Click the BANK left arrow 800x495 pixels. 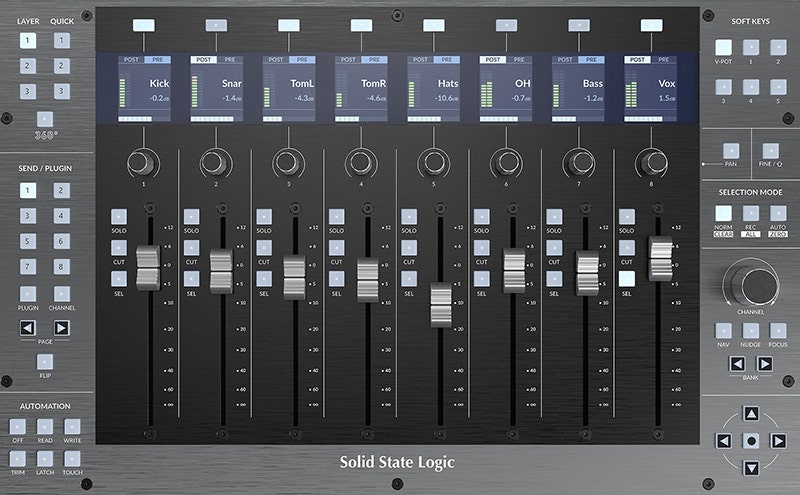737,363
